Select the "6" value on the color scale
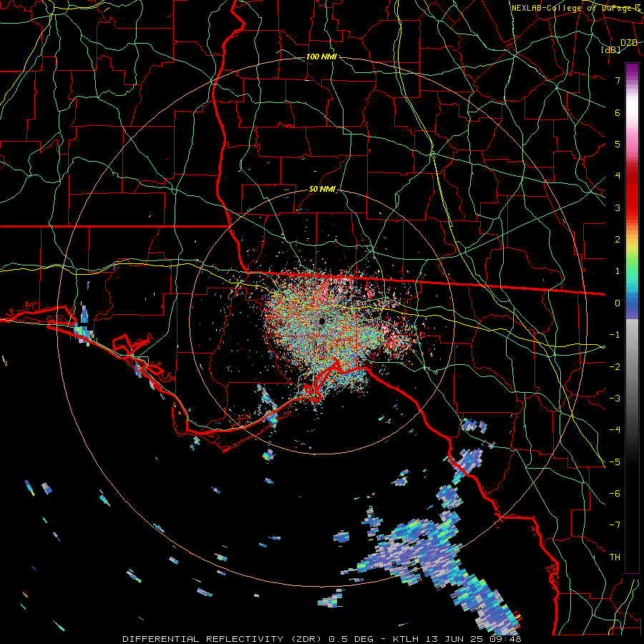Image resolution: width=644 pixels, height=644 pixels. (618, 112)
